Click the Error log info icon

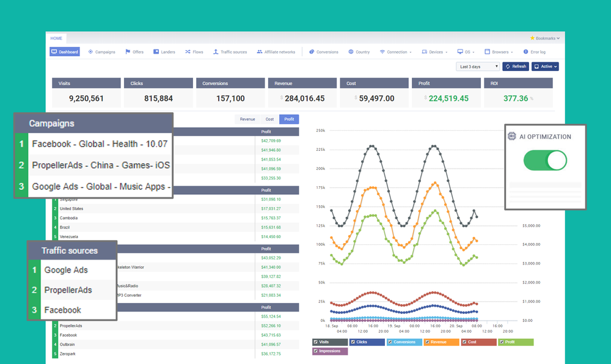(x=525, y=52)
